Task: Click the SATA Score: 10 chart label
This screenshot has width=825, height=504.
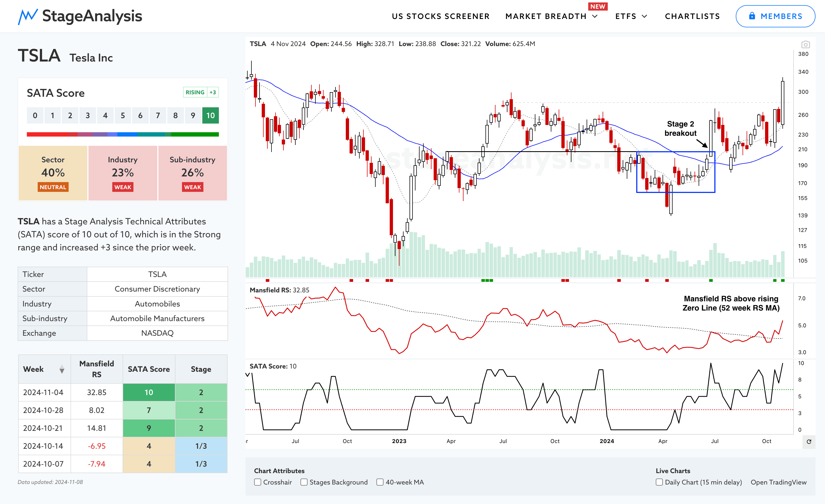Action: [x=273, y=366]
